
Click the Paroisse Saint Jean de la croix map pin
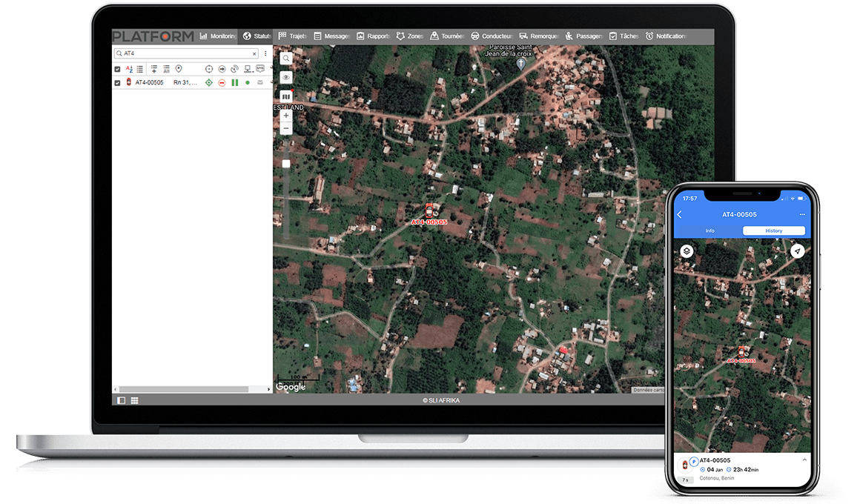click(x=521, y=64)
